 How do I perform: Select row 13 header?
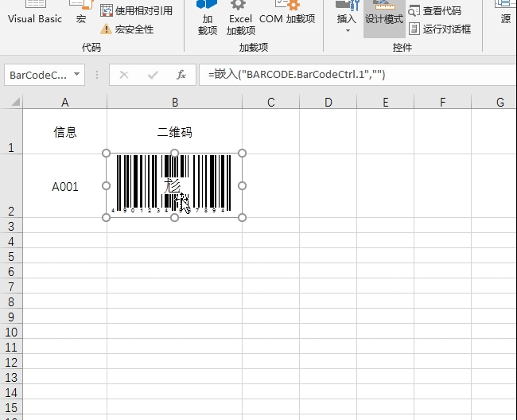(x=11, y=377)
